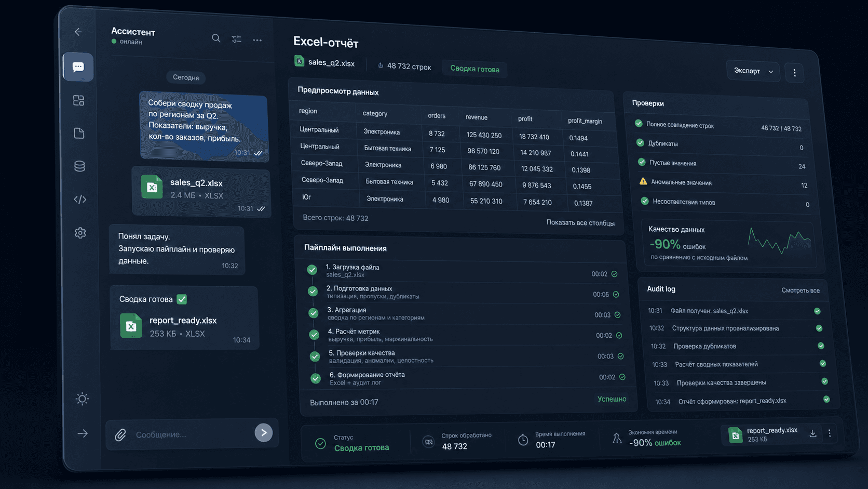868x489 pixels.
Task: Click the Статус check circle icon in footer
Action: click(x=320, y=443)
